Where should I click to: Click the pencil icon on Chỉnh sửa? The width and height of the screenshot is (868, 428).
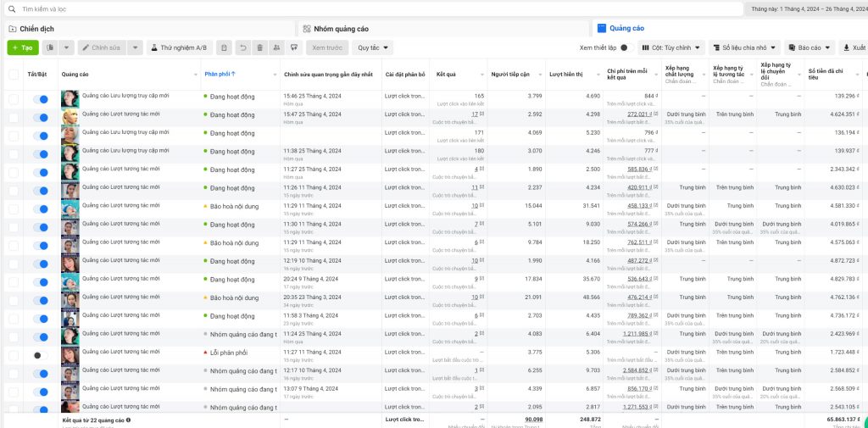[x=86, y=47]
